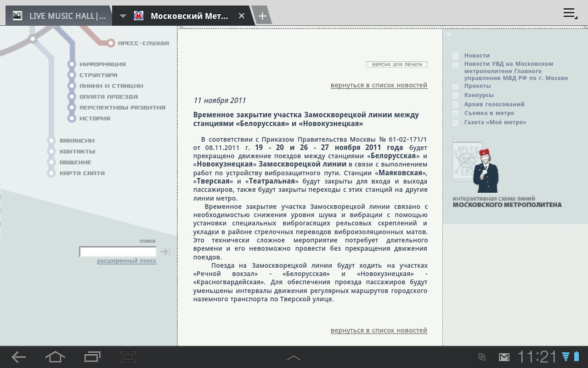Tap the Android home button
Screen dimensions: 588x368
(x=55, y=357)
